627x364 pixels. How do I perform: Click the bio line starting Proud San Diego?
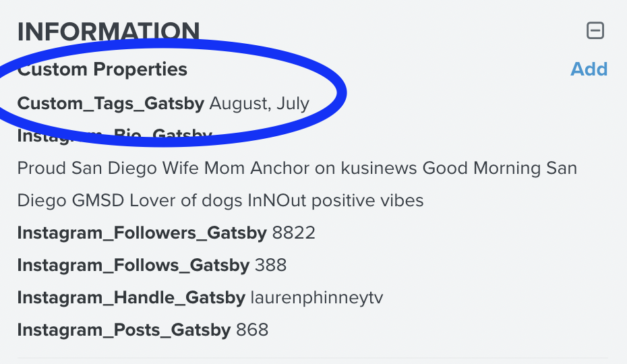297,168
